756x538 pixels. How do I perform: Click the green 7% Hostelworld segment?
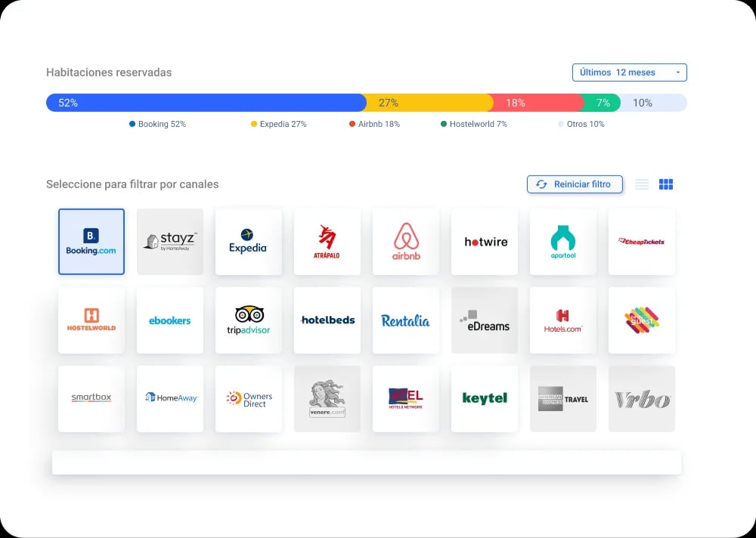pos(601,103)
